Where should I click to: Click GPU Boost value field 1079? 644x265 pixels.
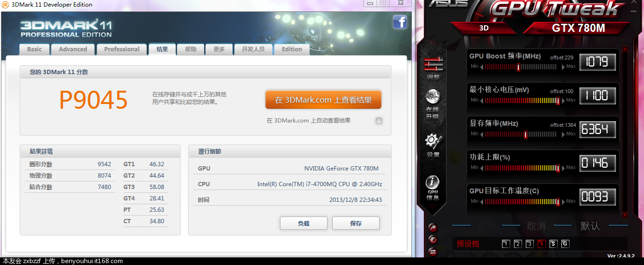pos(597,62)
